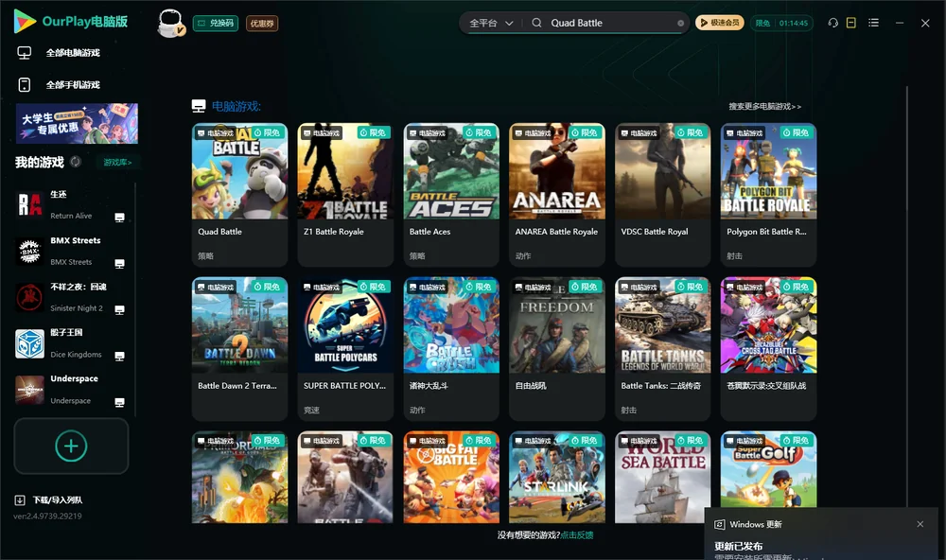
Task: Click PC icon beside Underspace
Action: (119, 403)
